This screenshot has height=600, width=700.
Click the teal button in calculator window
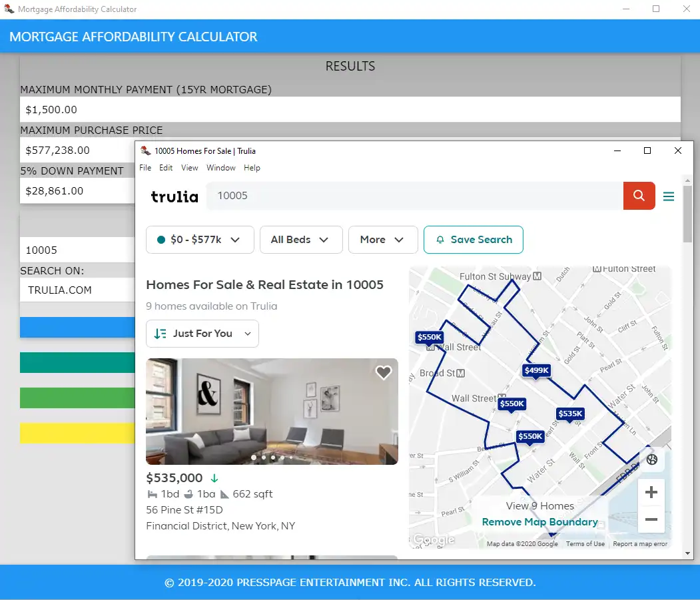(77, 362)
